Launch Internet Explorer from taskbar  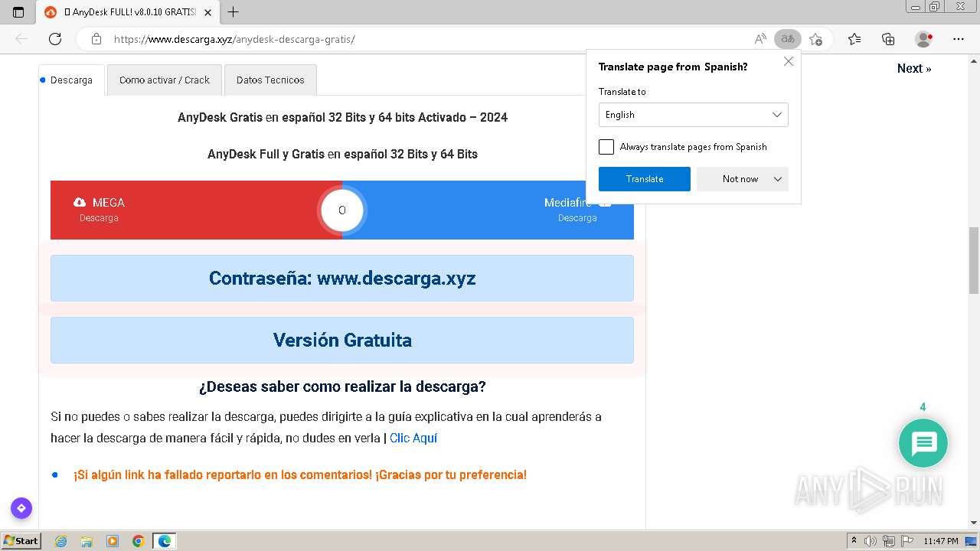click(60, 541)
